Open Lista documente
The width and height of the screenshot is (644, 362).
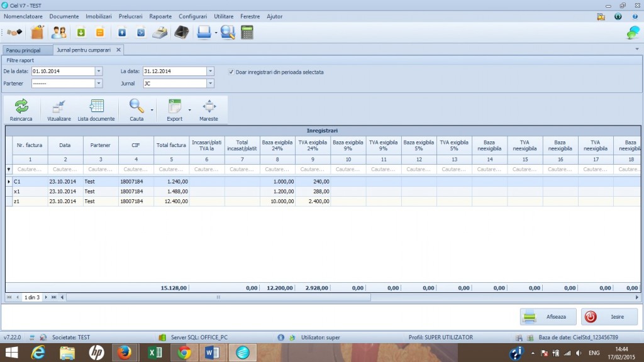96,110
